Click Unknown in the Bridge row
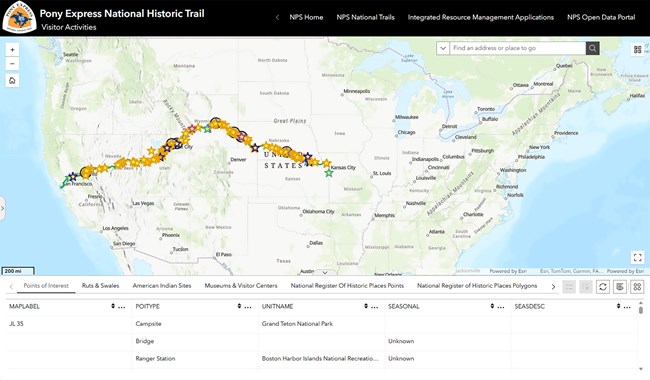The image size is (650, 380). point(401,341)
